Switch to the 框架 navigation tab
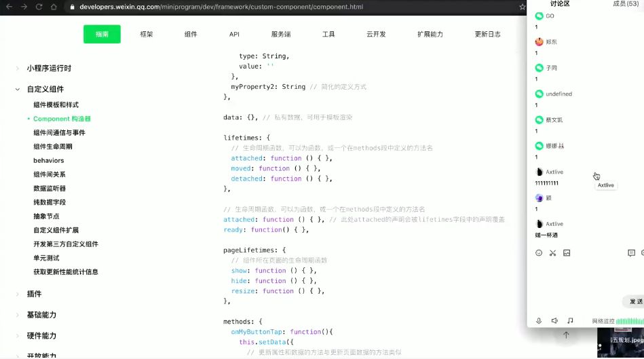 (x=146, y=35)
